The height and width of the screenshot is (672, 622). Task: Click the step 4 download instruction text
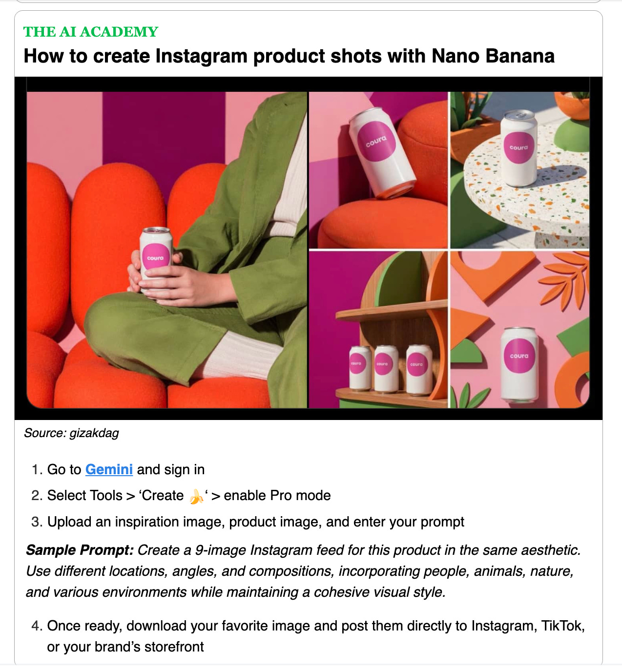click(316, 636)
